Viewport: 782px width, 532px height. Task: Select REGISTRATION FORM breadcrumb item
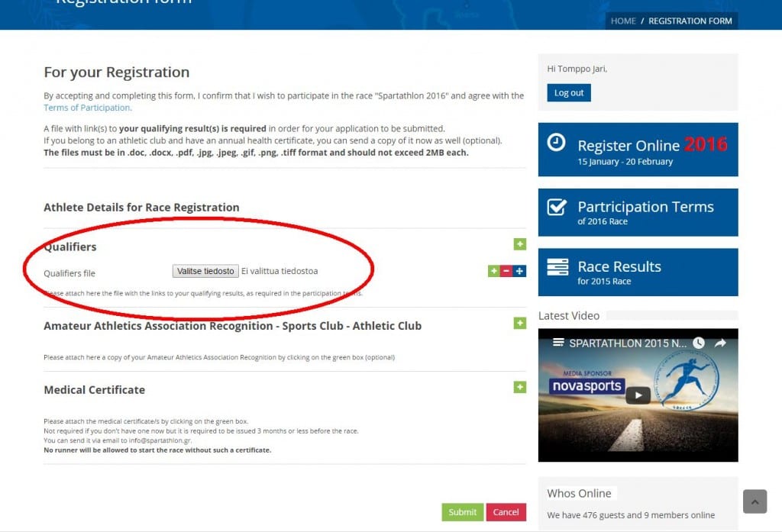690,21
